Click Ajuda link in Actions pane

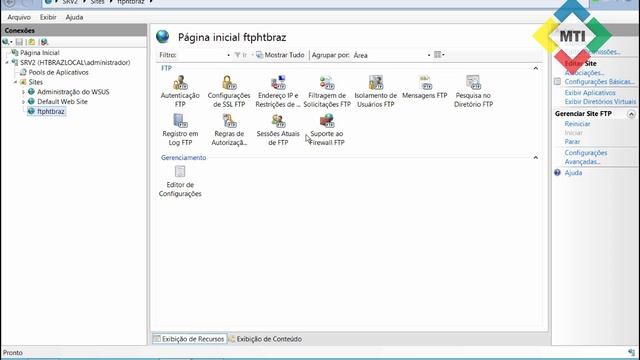(573, 173)
